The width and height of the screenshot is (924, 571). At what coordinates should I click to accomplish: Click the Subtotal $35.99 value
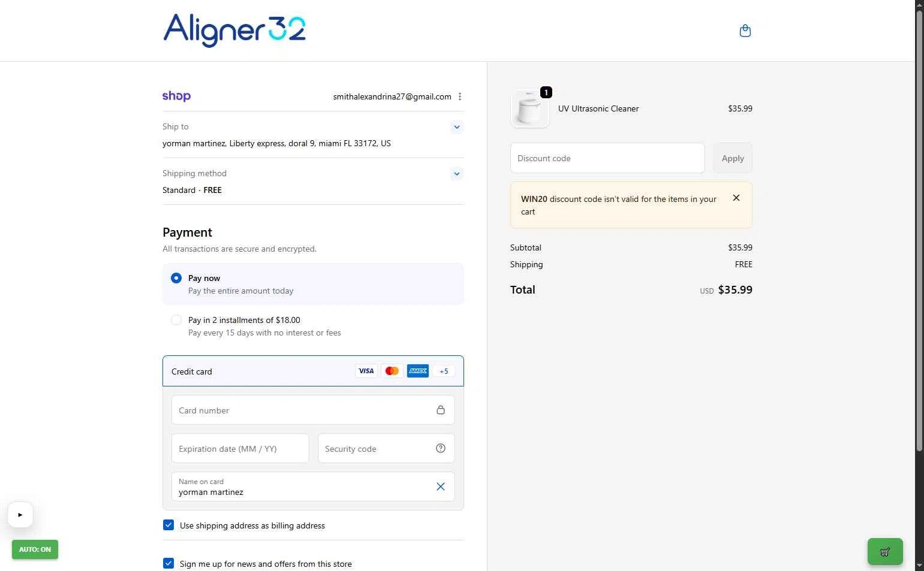[x=740, y=247]
